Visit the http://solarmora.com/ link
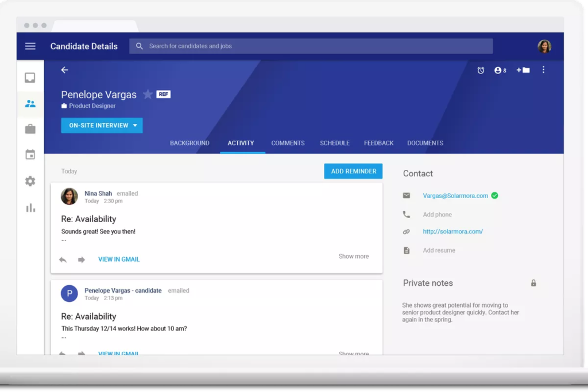The image size is (588, 392). (x=453, y=232)
